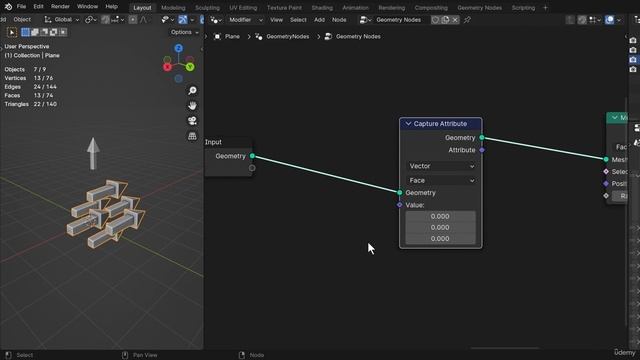Open the Help menu
Viewport: 640px width, 360px height.
click(x=111, y=7)
